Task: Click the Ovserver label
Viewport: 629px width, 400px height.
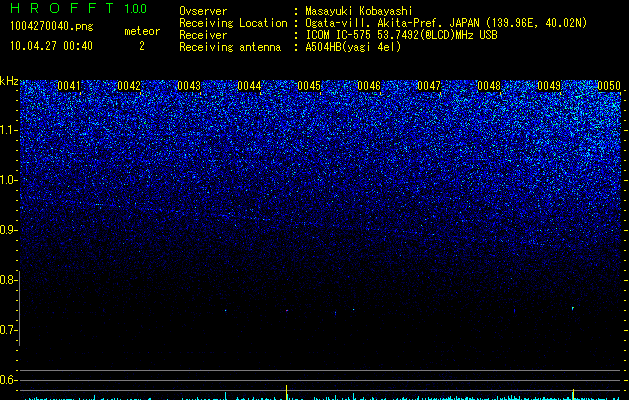Action: coord(203,11)
